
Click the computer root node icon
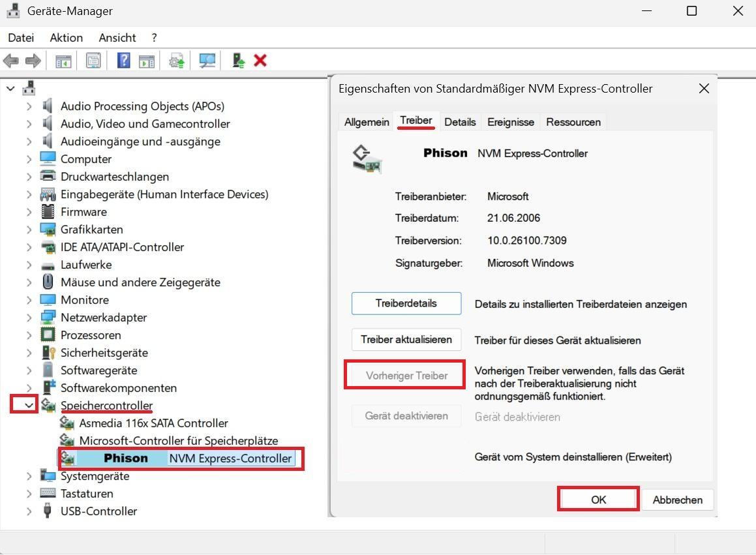(x=29, y=88)
